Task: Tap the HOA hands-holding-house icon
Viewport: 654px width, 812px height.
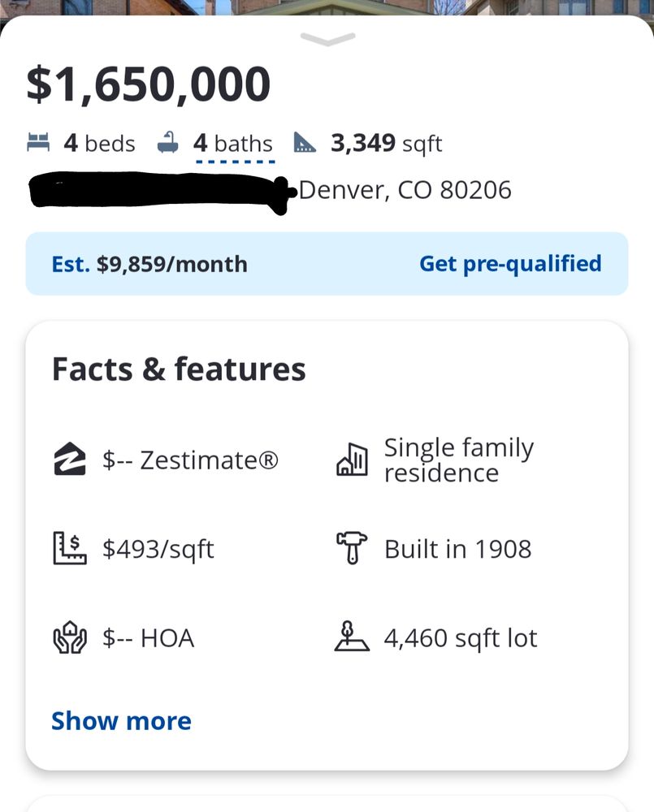Action: (69, 638)
